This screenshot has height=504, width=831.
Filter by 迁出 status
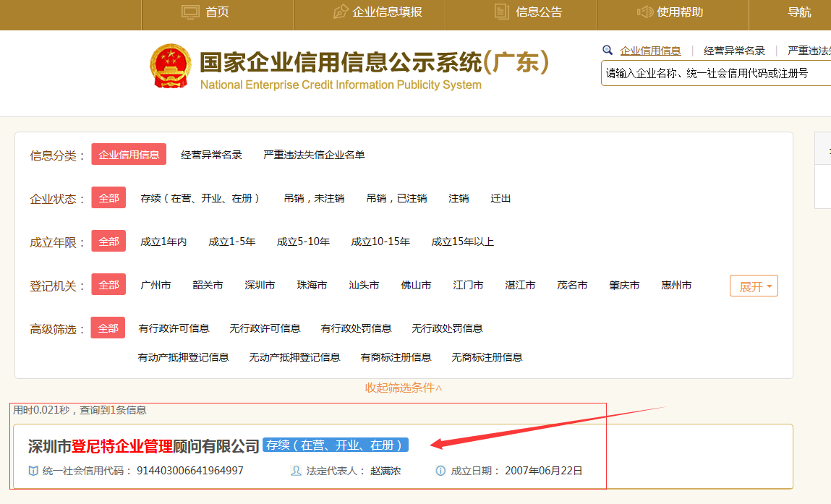click(500, 198)
